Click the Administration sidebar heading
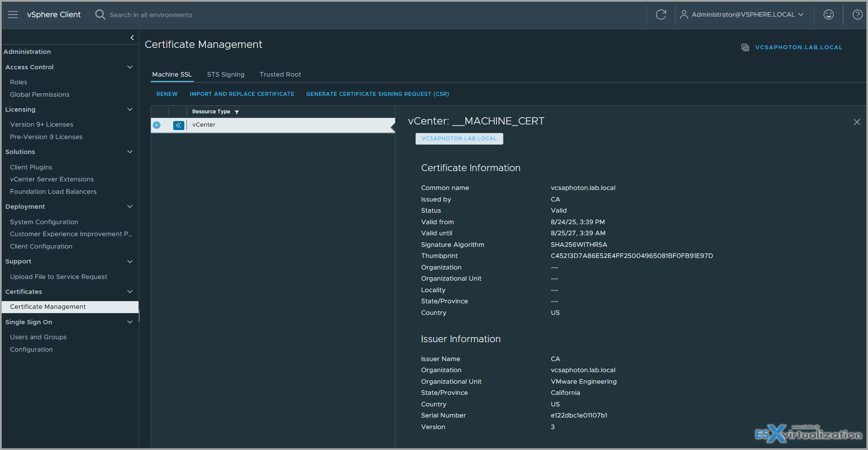868x450 pixels. [x=27, y=52]
